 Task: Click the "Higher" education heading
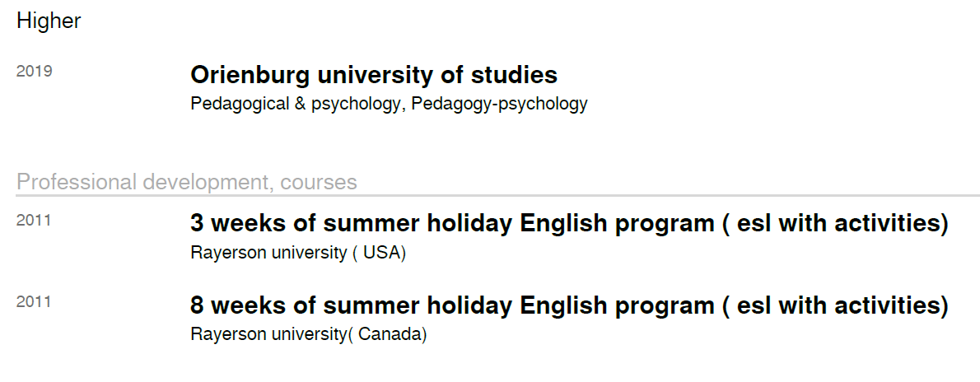coord(49,21)
